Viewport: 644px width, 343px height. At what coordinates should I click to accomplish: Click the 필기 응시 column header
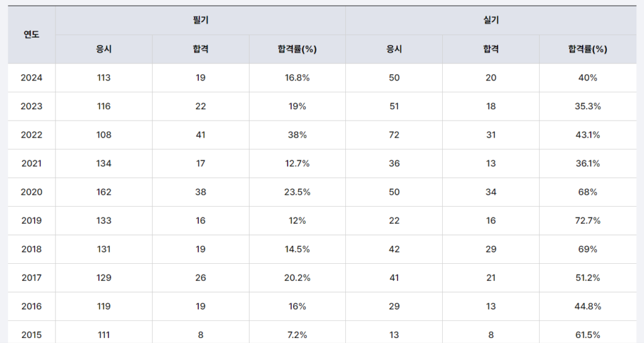pos(104,49)
